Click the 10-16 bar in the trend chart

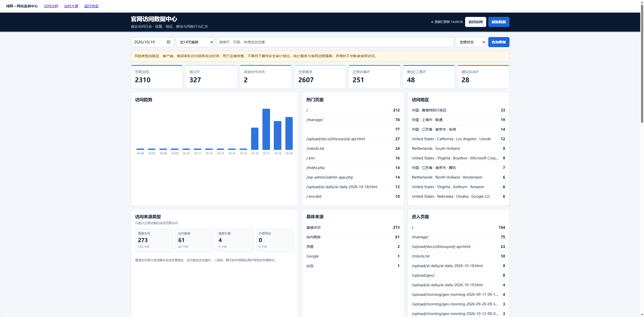pos(255,139)
